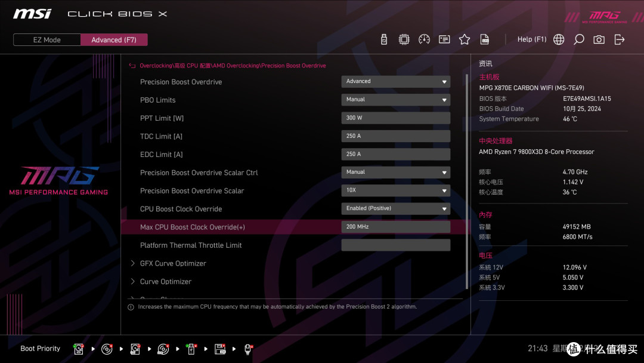Open Favorites star icon
Screen dimensions: 644x363
464,39
